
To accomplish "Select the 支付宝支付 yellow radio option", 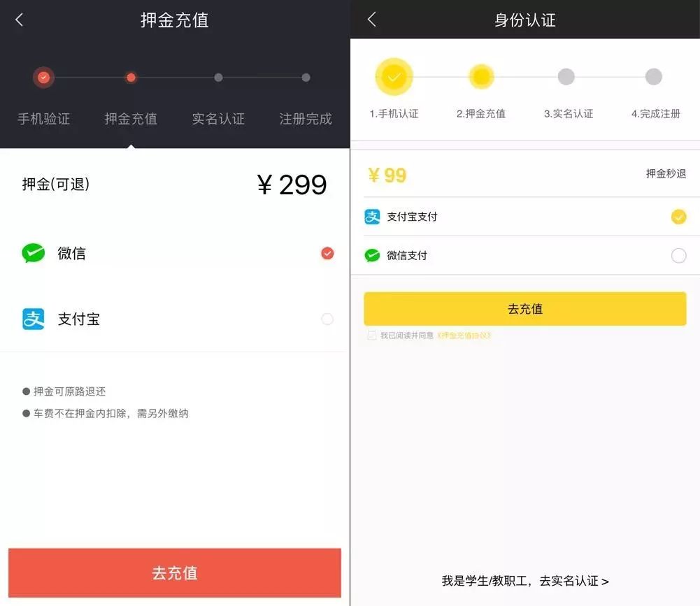I will [678, 217].
